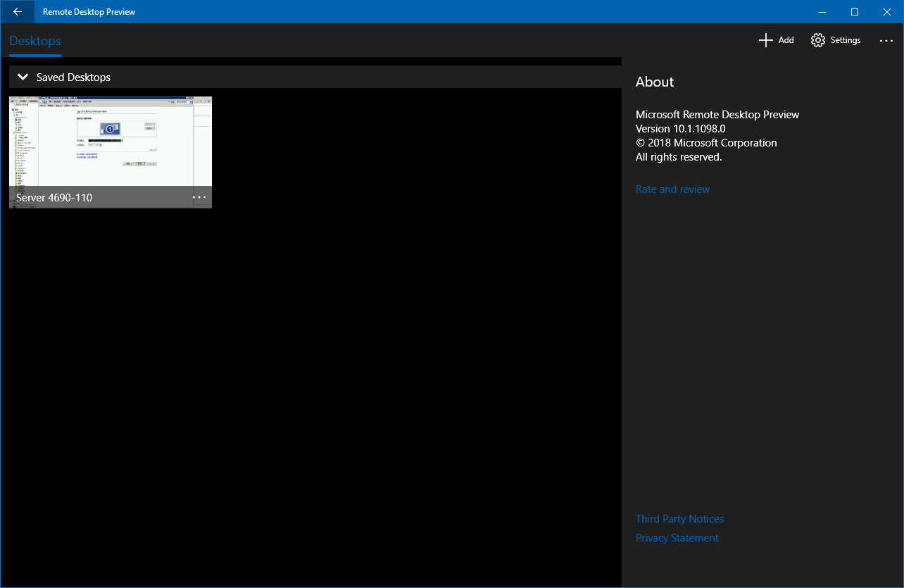Open the Privacy Statement link
This screenshot has height=588, width=904.
pyautogui.click(x=677, y=538)
